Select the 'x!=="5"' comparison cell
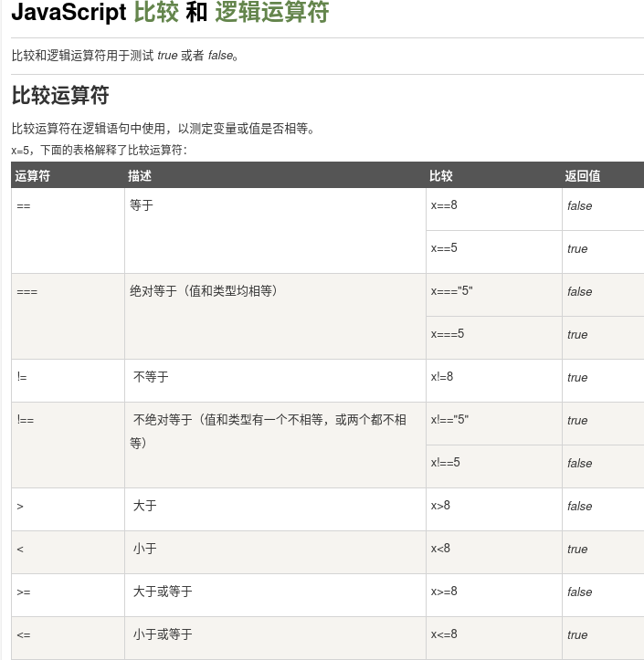Viewport: 644px width, 660px height. 494,424
